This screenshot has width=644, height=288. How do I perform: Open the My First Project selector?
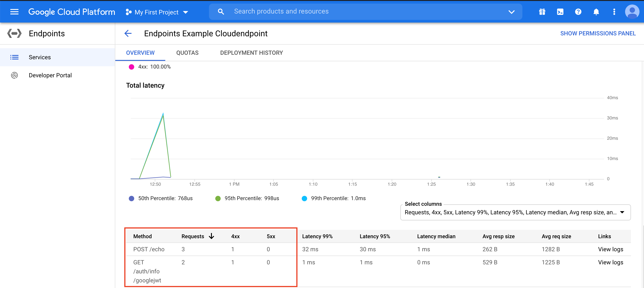[x=156, y=12]
